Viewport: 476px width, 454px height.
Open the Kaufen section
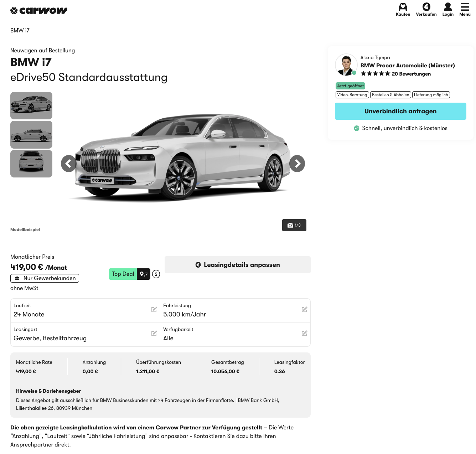click(x=403, y=10)
